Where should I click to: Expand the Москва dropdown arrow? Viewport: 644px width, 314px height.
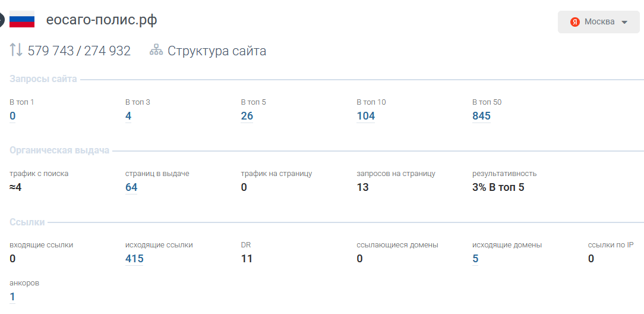click(x=624, y=23)
